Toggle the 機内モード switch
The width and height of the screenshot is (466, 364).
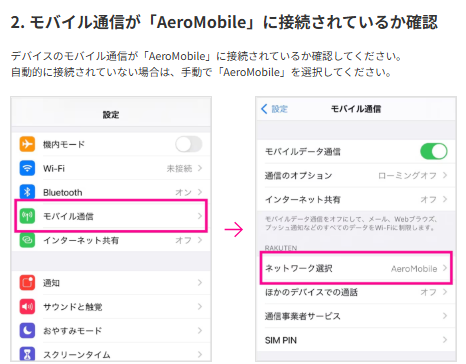(189, 144)
